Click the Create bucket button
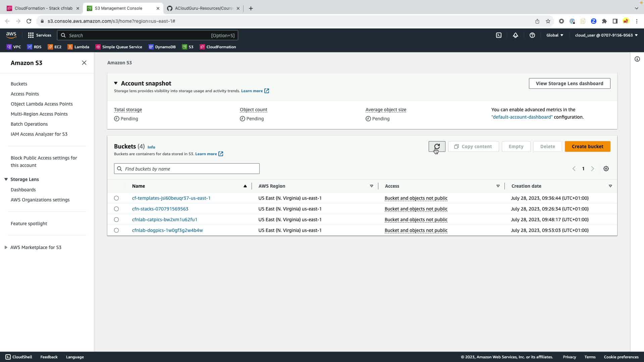The width and height of the screenshot is (644, 362). (x=587, y=146)
